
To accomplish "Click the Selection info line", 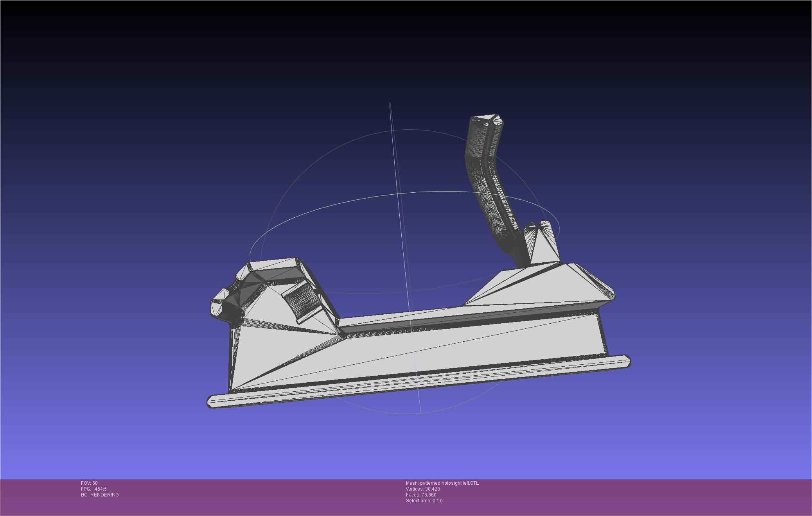I will [x=424, y=501].
